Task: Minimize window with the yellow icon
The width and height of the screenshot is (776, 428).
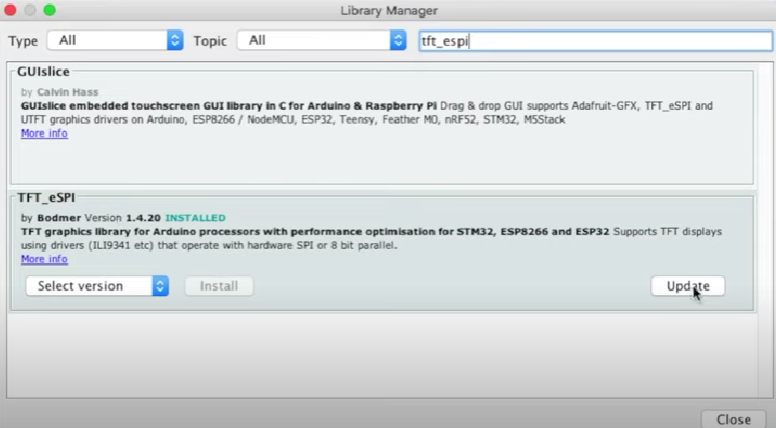Action: point(30,10)
